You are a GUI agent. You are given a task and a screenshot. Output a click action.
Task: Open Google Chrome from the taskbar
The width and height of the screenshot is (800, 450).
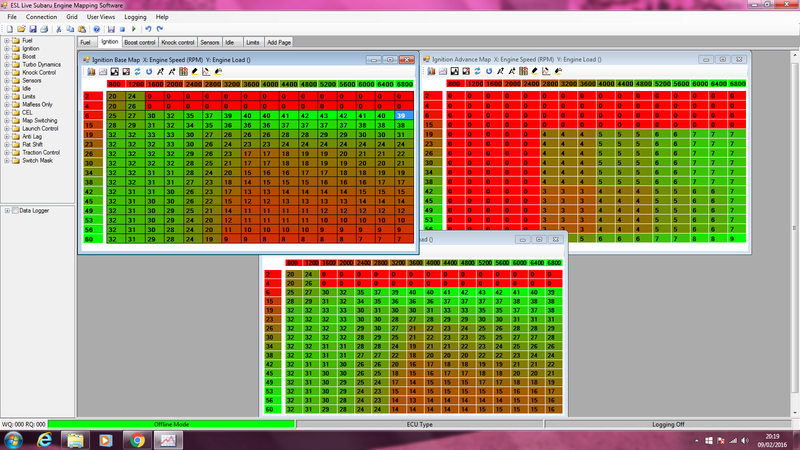[136, 440]
